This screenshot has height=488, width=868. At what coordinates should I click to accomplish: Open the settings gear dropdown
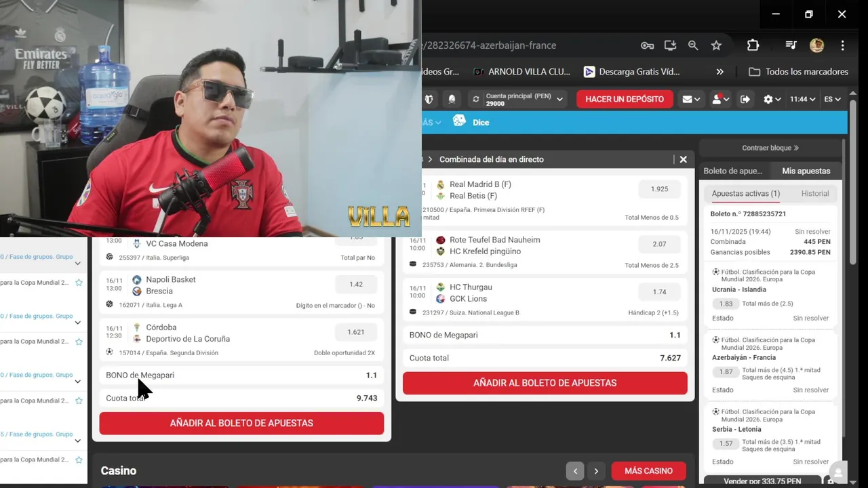pyautogui.click(x=772, y=99)
